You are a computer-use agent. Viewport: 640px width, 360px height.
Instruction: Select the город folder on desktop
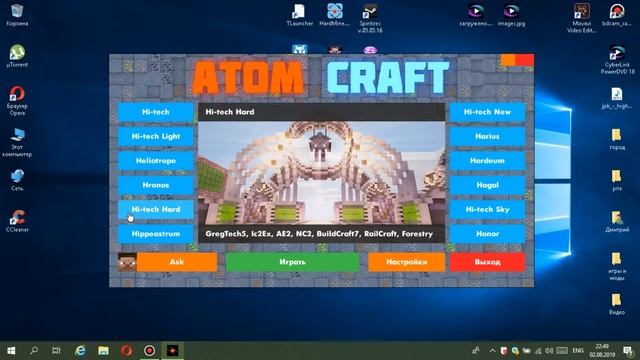click(617, 139)
